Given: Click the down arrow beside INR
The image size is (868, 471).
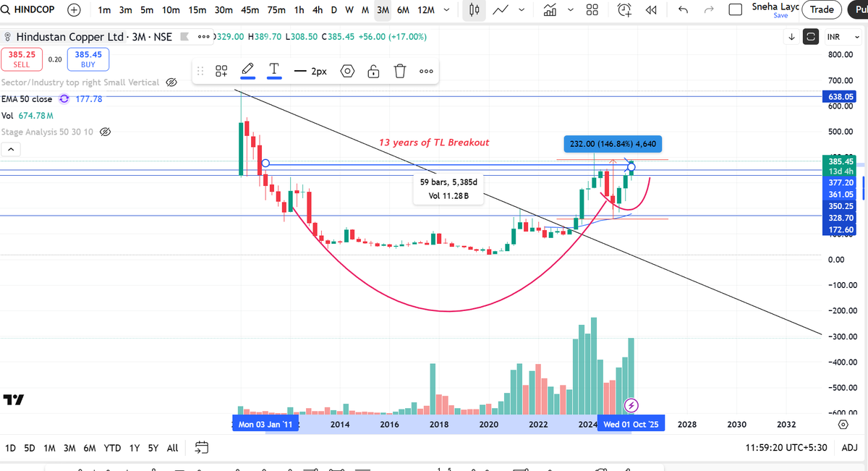Looking at the screenshot, I should coord(792,37).
